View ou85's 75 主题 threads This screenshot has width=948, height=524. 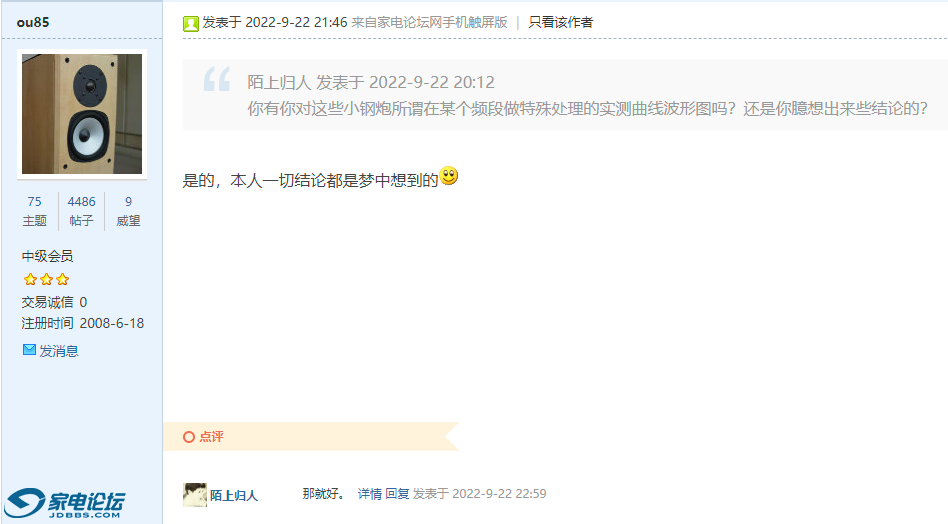coord(34,211)
